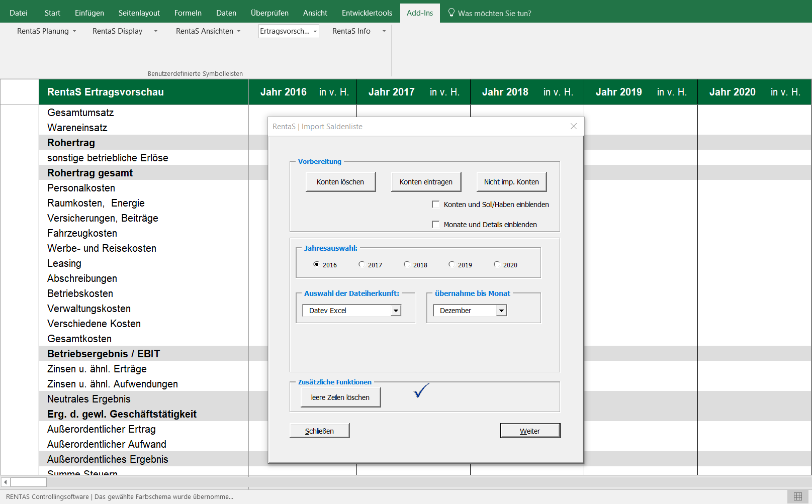The image size is (812, 504).
Task: Open the RentaS Info dropdown
Action: (x=384, y=31)
